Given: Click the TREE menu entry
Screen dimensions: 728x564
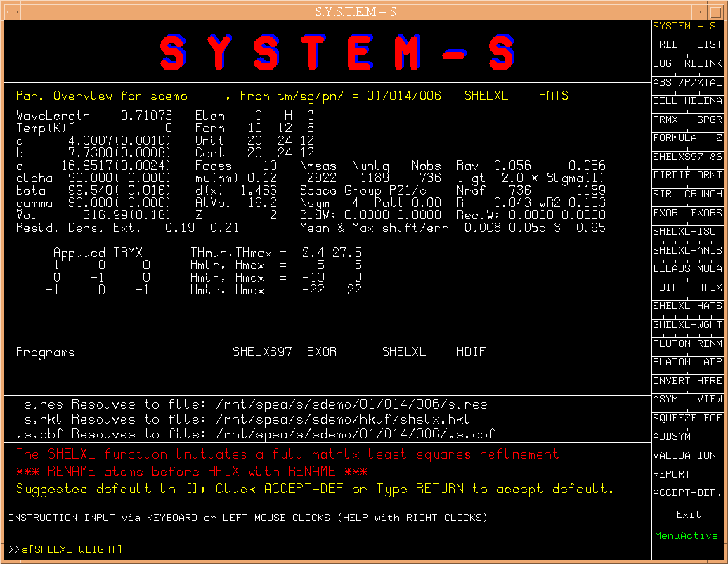Looking at the screenshot, I should tap(665, 45).
